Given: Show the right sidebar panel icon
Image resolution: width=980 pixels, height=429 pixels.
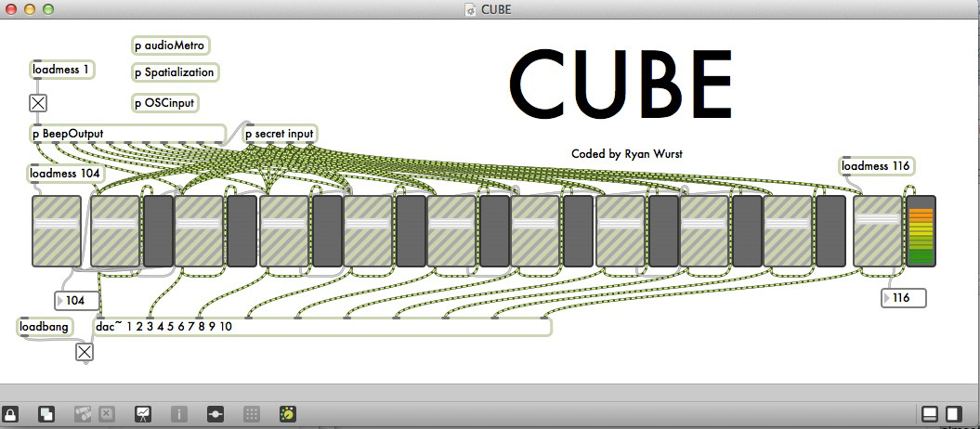Looking at the screenshot, I should [x=953, y=413].
